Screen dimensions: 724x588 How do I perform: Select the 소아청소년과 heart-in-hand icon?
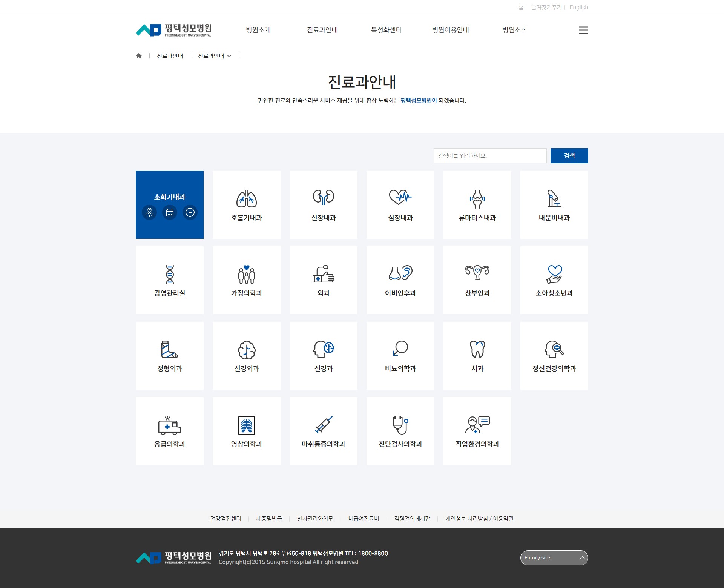554,274
